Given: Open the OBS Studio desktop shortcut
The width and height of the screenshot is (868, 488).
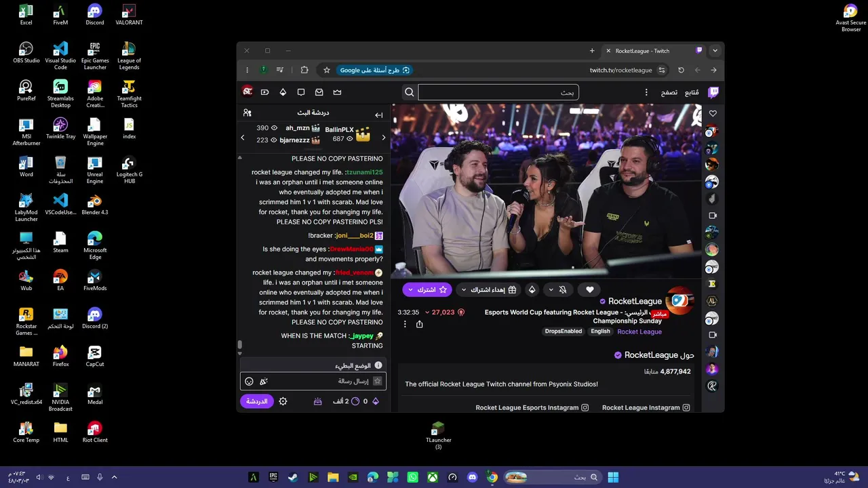Looking at the screenshot, I should pos(26,52).
